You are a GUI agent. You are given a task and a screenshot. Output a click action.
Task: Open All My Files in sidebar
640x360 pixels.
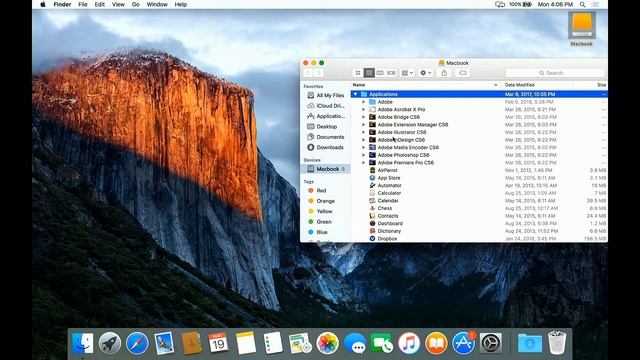325,95
